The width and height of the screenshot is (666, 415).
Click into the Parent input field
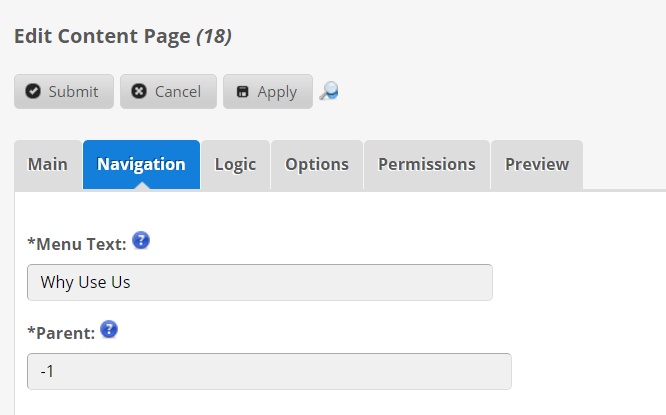(269, 371)
